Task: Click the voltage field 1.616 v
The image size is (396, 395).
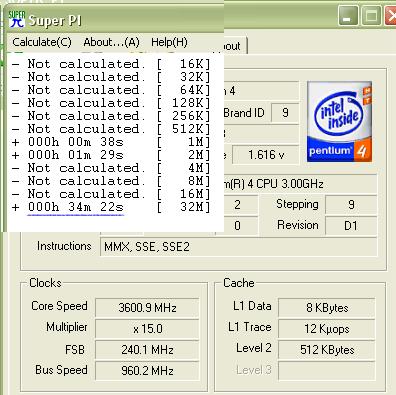Action: 266,155
